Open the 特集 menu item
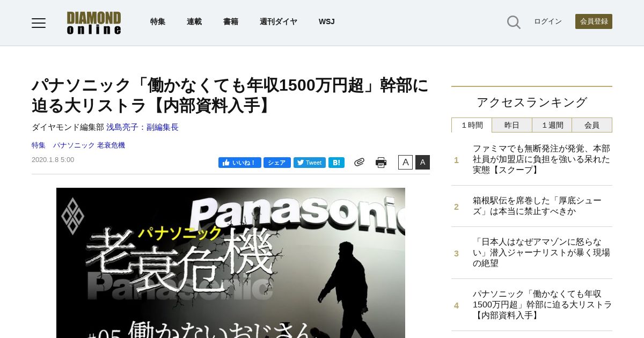Viewport: 644px width, 338px height. coord(158,21)
